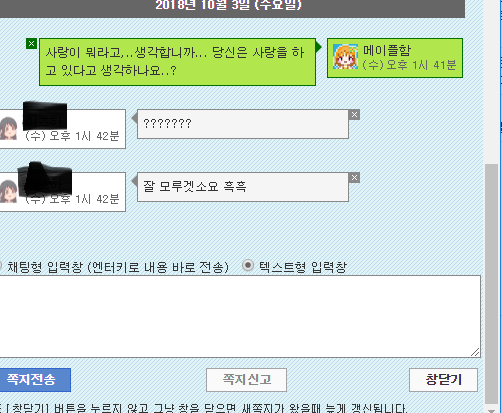
Task: Close the window with 창닫기
Action: point(443,380)
